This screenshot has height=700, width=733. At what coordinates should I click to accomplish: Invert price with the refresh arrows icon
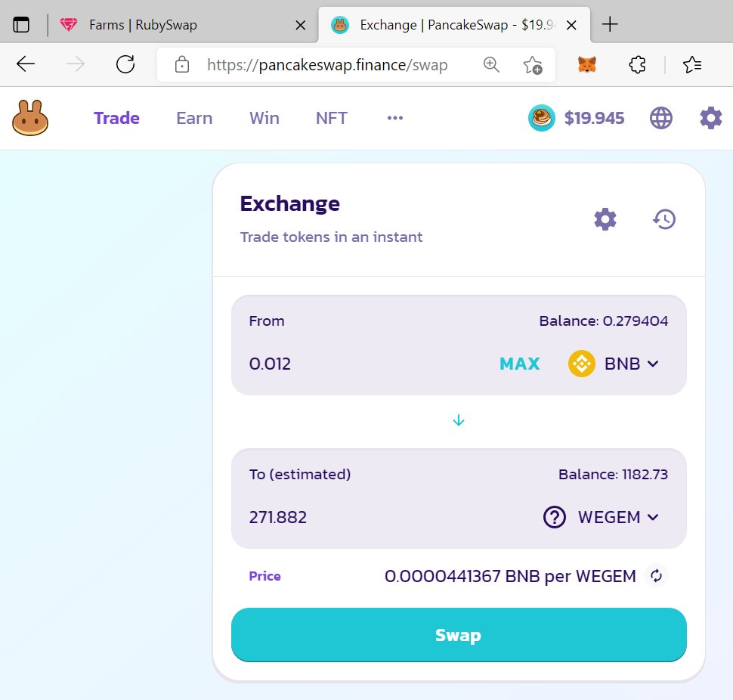pyautogui.click(x=657, y=576)
